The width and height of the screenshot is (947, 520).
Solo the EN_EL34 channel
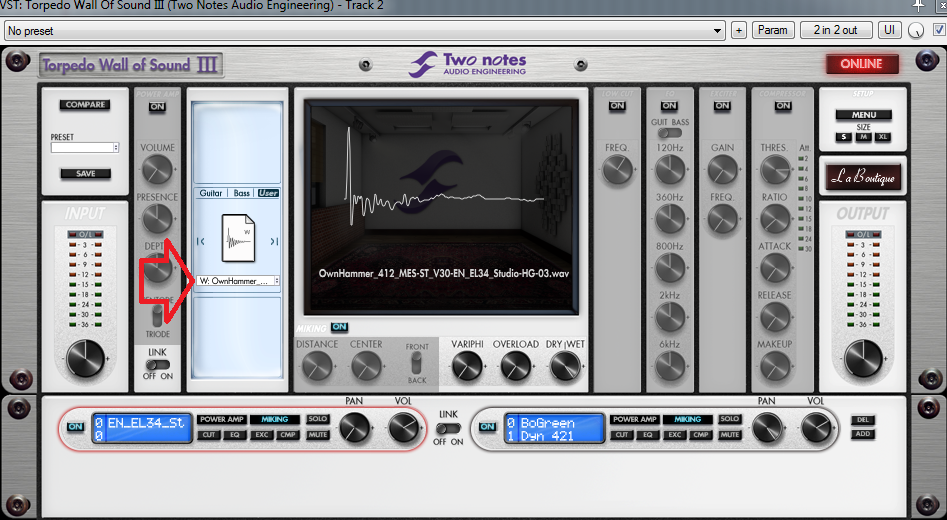pyautogui.click(x=317, y=419)
